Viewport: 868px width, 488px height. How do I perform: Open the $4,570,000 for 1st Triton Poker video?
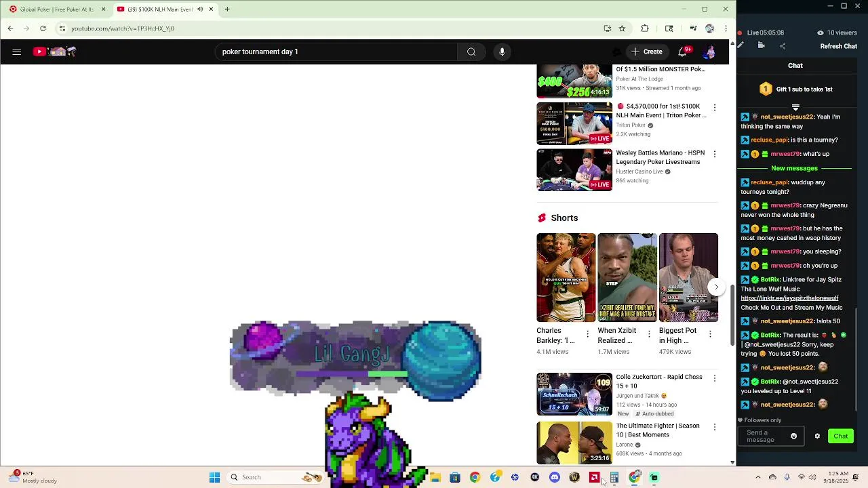(x=661, y=110)
